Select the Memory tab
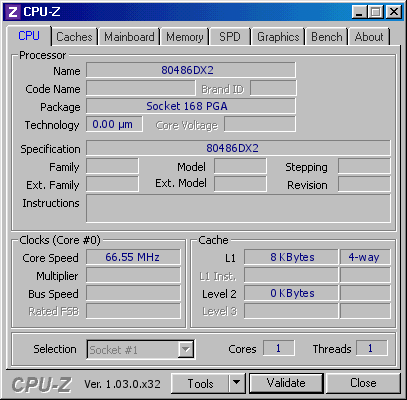This screenshot has height=400, width=407. 185,37
